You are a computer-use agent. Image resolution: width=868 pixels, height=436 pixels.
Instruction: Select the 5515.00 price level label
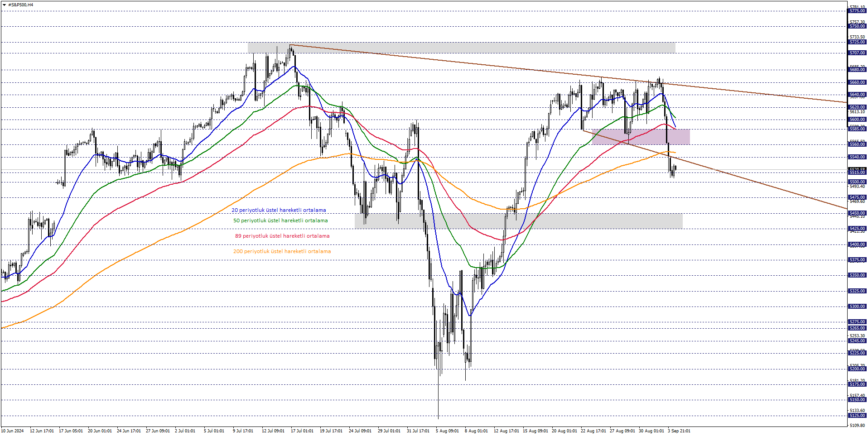coord(857,172)
